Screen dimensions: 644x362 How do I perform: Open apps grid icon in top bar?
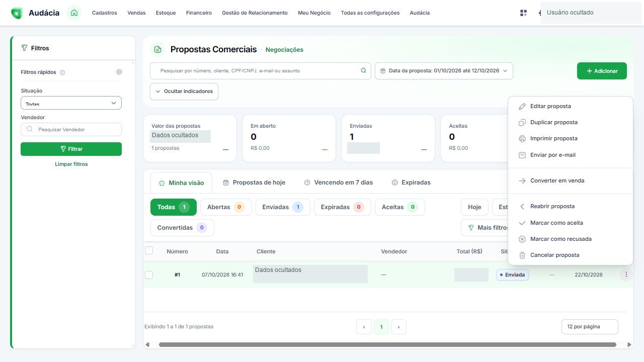pyautogui.click(x=523, y=13)
